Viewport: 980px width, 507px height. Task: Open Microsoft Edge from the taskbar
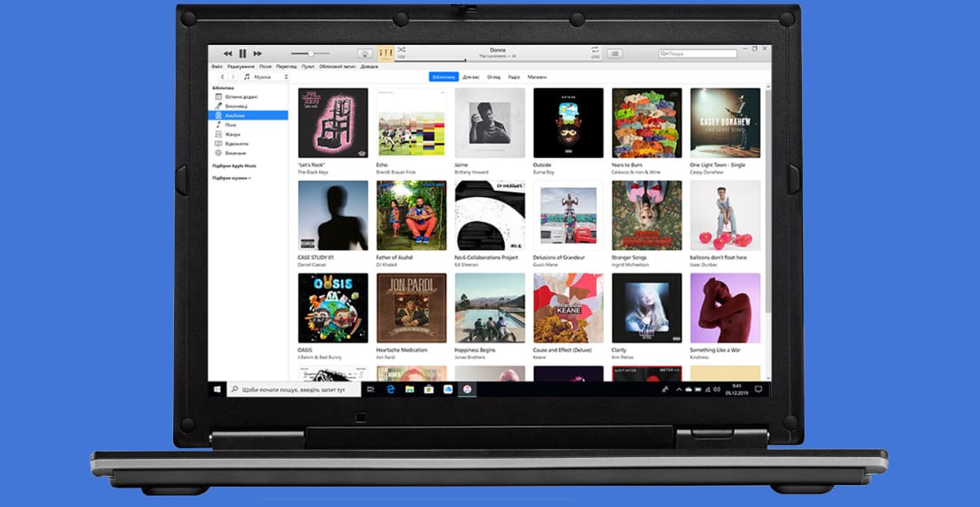pos(391,390)
